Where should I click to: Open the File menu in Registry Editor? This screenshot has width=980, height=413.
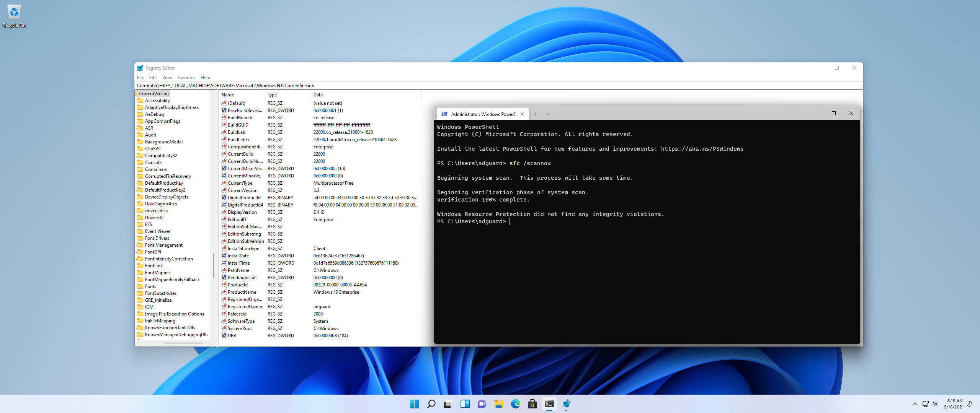pos(140,78)
